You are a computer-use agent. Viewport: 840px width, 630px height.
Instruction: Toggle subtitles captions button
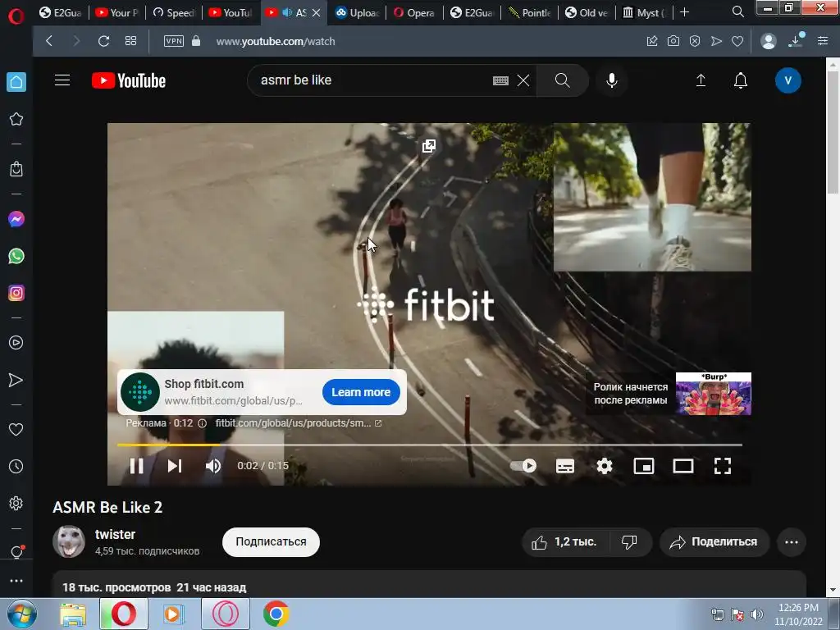pos(565,466)
